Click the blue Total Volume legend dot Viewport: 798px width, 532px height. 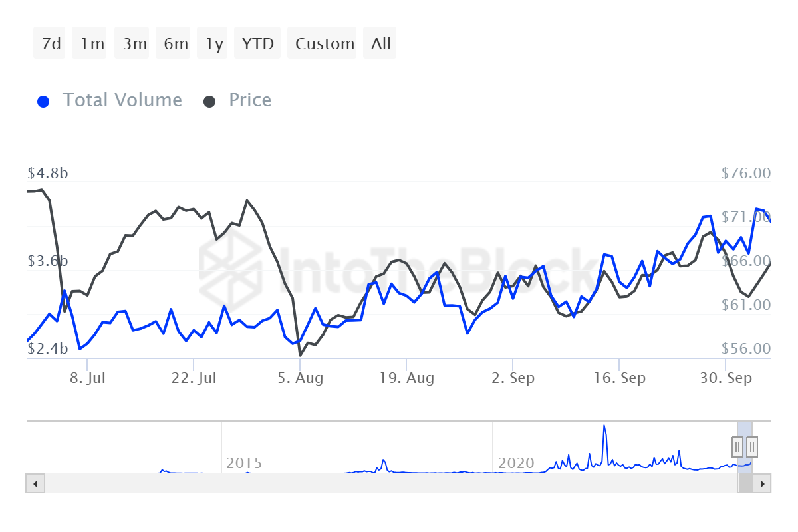(x=43, y=100)
